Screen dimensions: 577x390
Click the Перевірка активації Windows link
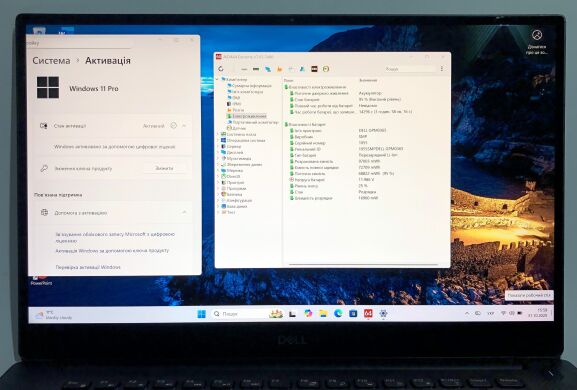point(88,267)
